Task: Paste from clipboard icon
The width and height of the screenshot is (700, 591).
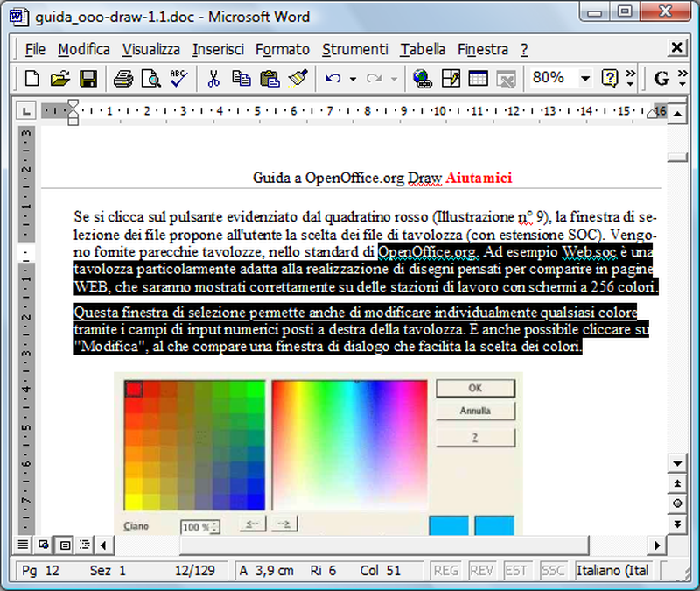Action: tap(269, 78)
